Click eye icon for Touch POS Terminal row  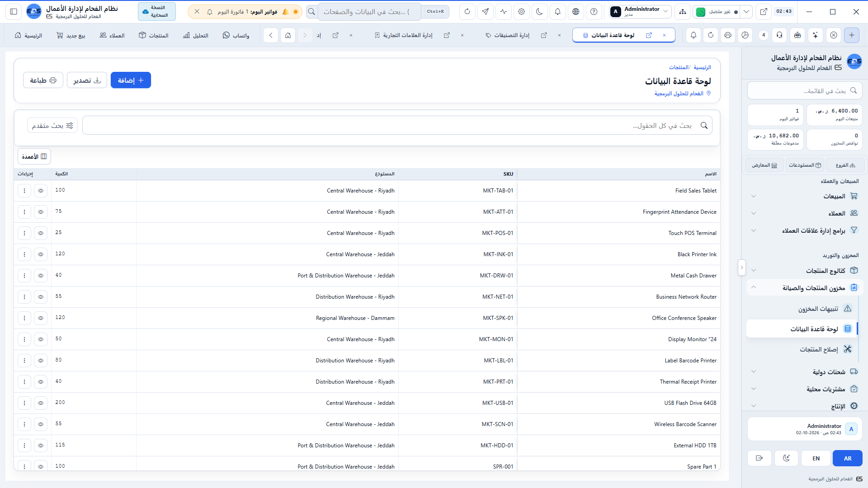coord(40,233)
